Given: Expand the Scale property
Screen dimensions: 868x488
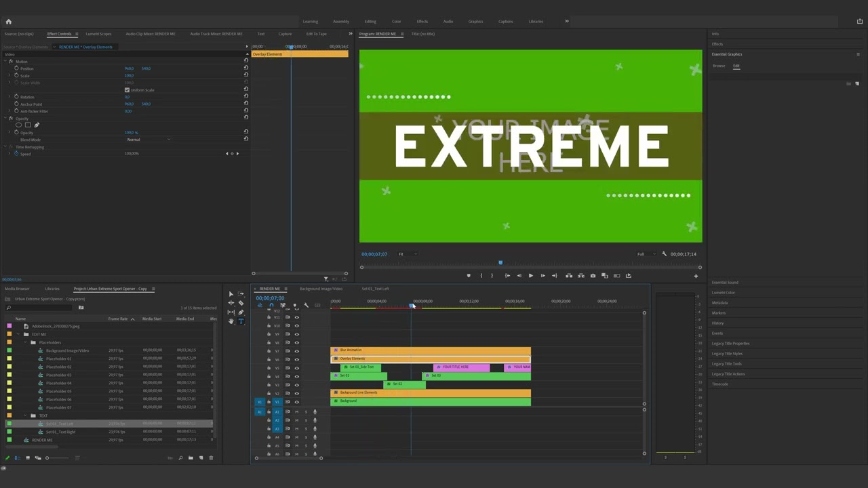Looking at the screenshot, I should click(9, 75).
